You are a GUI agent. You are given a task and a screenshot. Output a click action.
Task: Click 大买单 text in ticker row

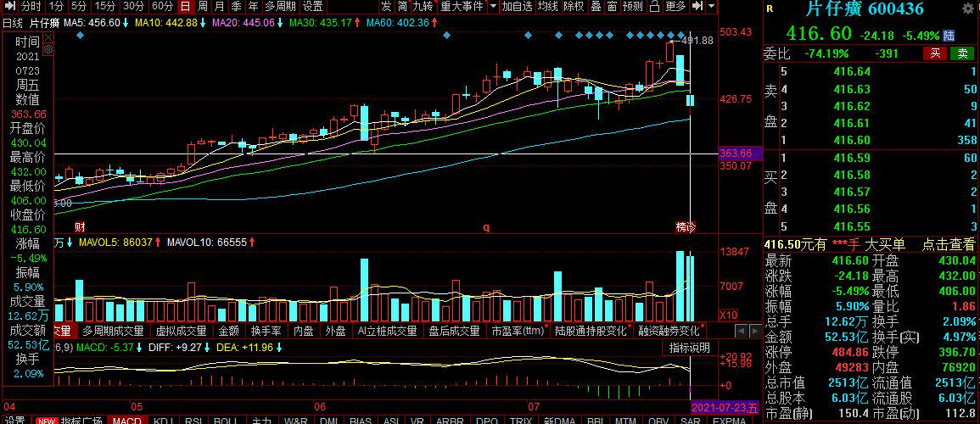(x=885, y=245)
